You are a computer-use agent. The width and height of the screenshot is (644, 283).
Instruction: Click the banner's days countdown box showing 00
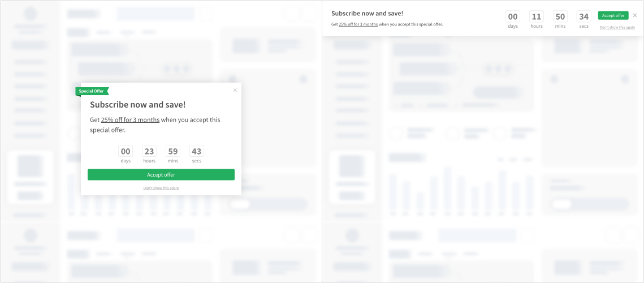(x=513, y=17)
